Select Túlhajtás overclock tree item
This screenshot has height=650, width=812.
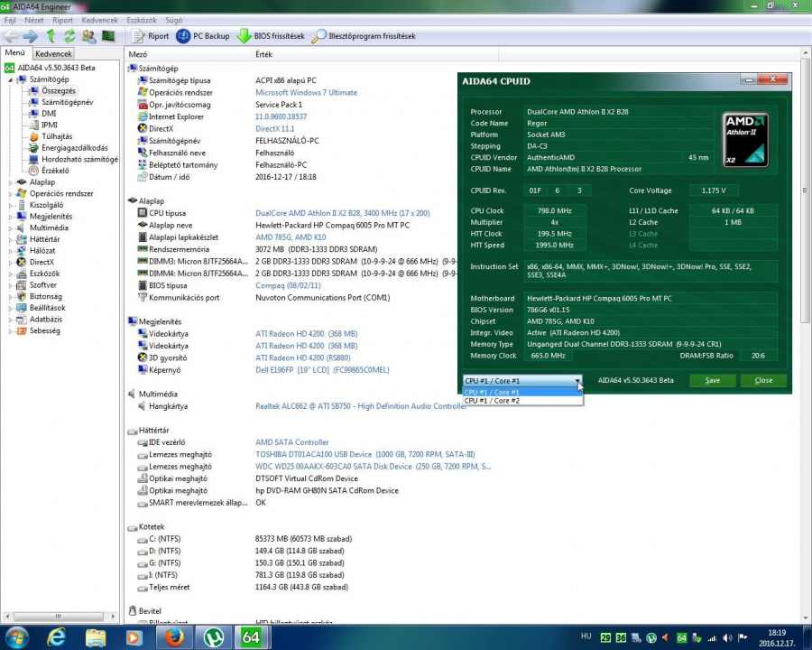pyautogui.click(x=57, y=136)
